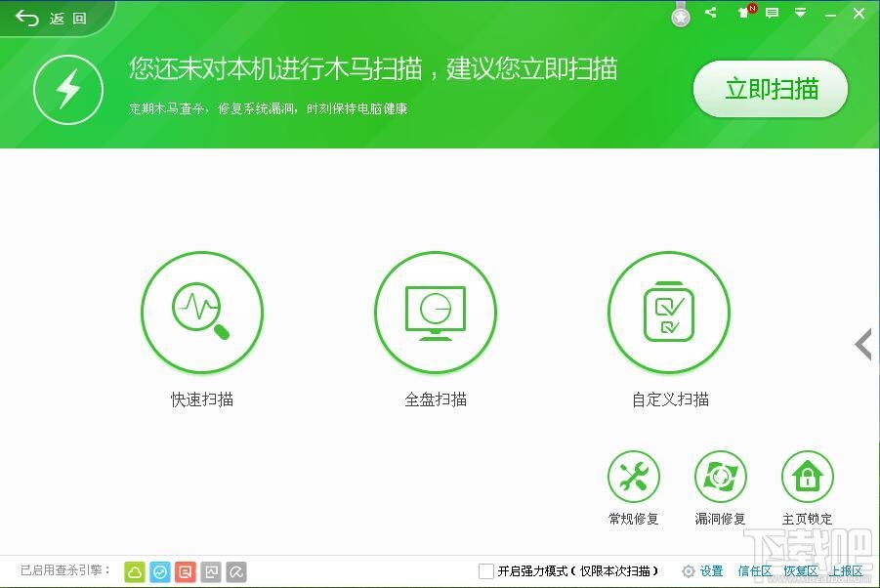880x588 pixels.
Task: Click the 立即扫描 scan now button
Action: click(x=771, y=89)
